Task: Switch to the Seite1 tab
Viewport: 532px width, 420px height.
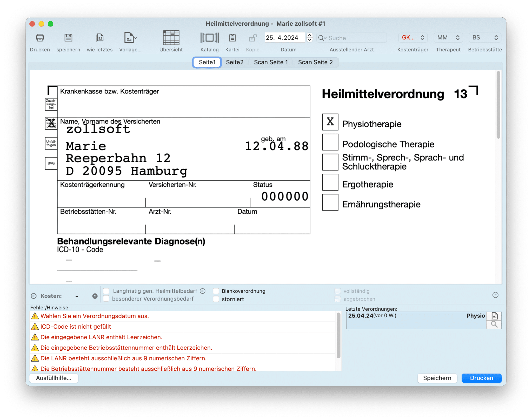Action: tap(207, 62)
